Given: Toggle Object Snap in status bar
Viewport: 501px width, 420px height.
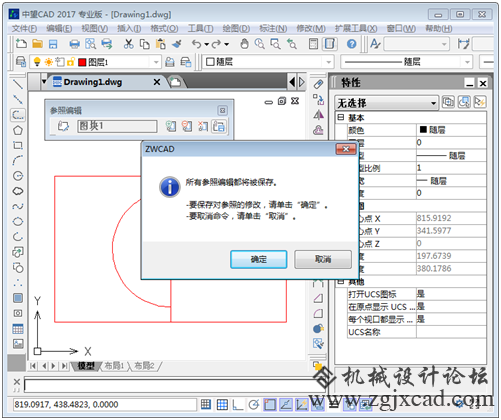Looking at the screenshot, I should [x=270, y=404].
